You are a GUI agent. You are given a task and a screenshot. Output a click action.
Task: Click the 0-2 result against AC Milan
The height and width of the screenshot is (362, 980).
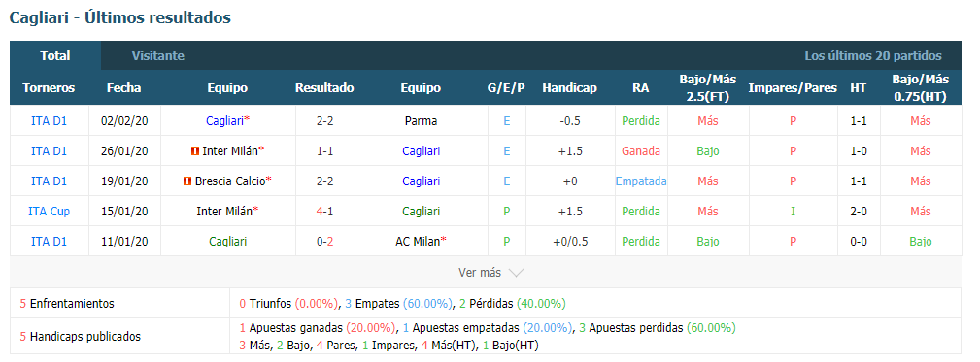324,241
